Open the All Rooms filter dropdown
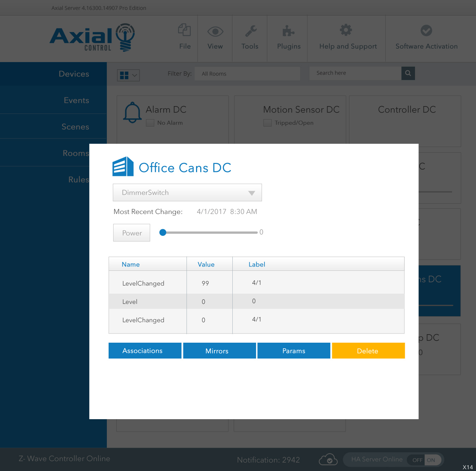The image size is (476, 471). coord(247,74)
